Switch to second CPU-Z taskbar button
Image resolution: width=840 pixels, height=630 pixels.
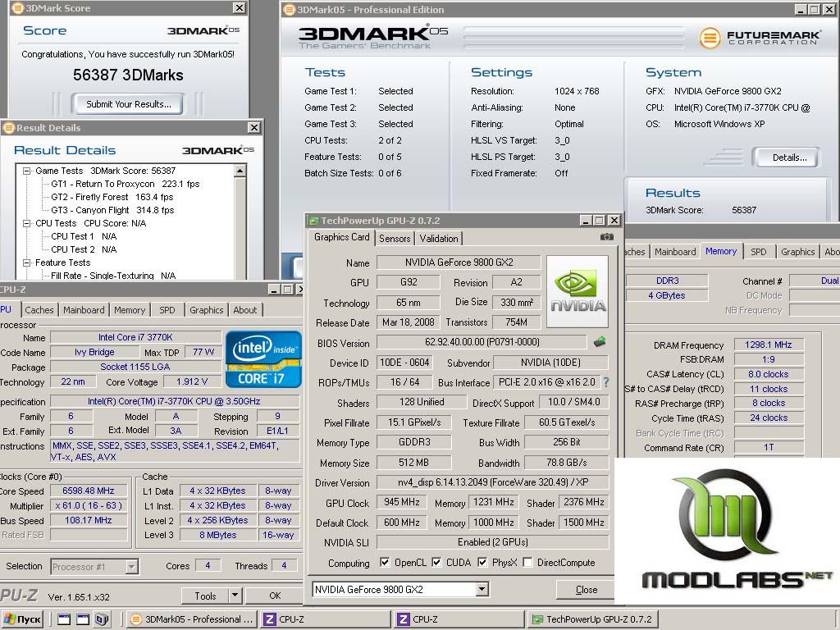coord(459,619)
